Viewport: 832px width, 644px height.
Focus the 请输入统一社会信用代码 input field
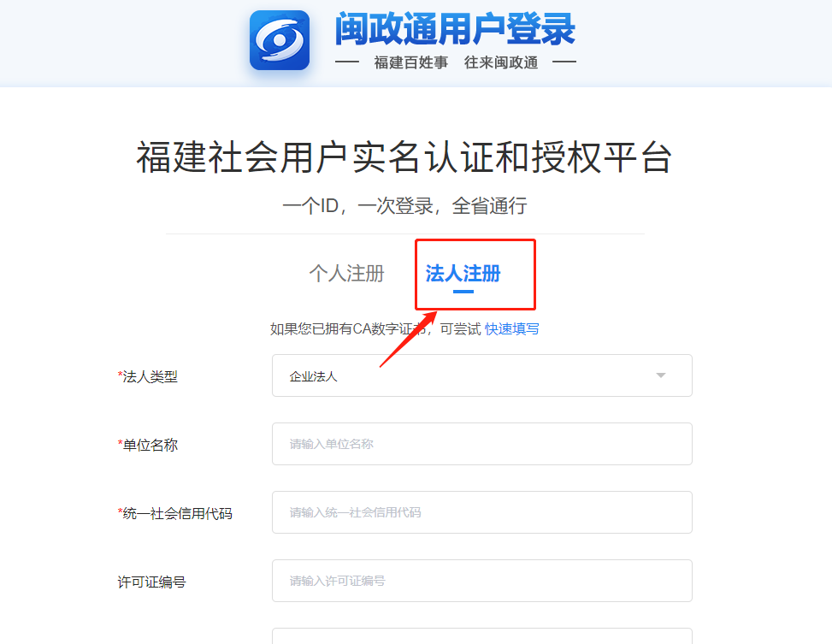pyautogui.click(x=481, y=512)
